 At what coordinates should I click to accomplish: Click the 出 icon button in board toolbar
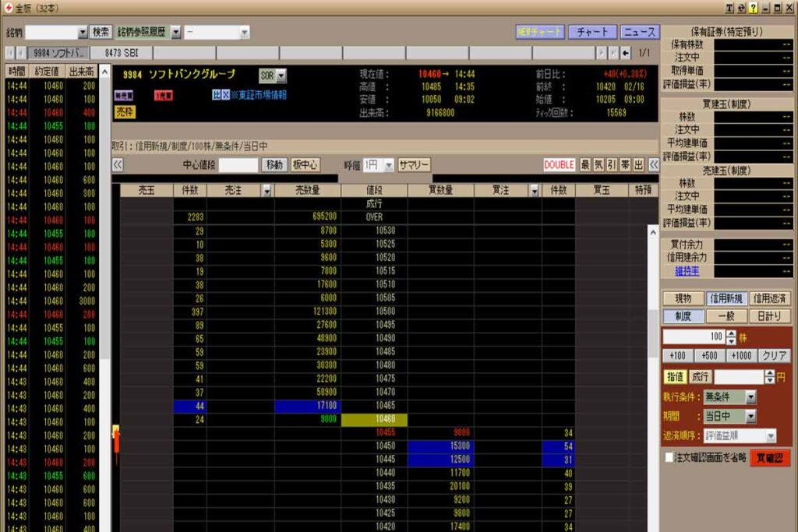pos(637,165)
